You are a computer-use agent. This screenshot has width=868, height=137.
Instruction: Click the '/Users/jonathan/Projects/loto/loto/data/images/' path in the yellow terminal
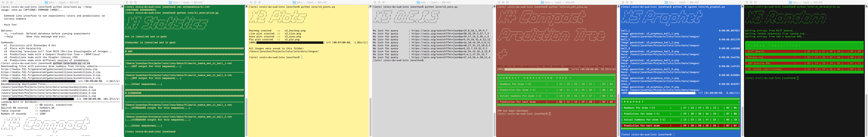(284, 51)
